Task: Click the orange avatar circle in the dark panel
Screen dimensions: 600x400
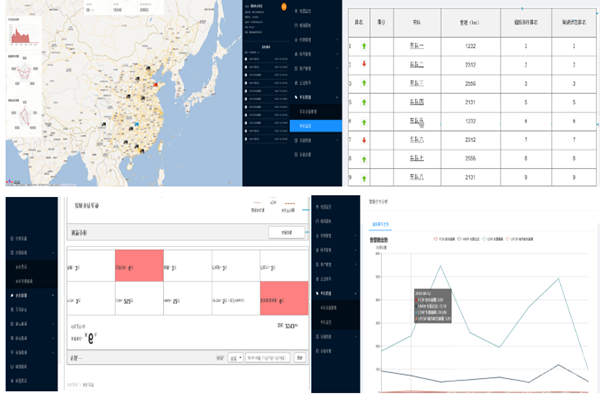Action: tap(283, 9)
